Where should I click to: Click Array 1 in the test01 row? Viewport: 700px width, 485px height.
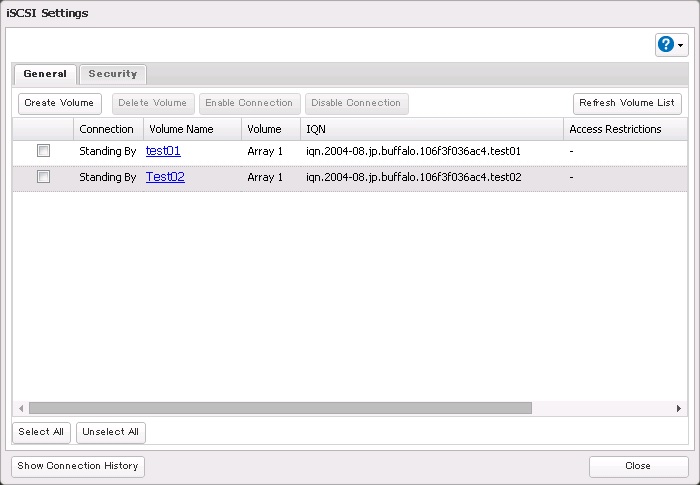coord(265,151)
